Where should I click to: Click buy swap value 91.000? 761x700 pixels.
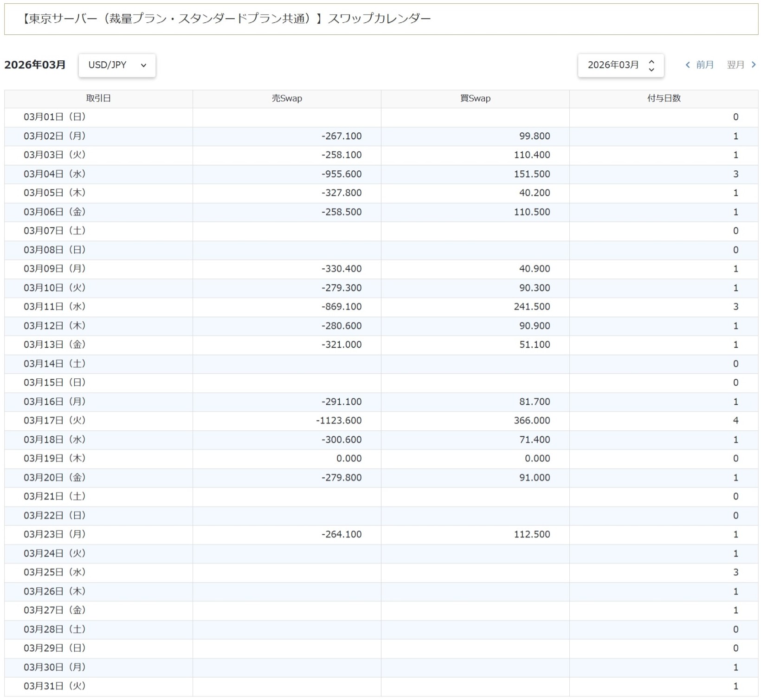pos(535,478)
